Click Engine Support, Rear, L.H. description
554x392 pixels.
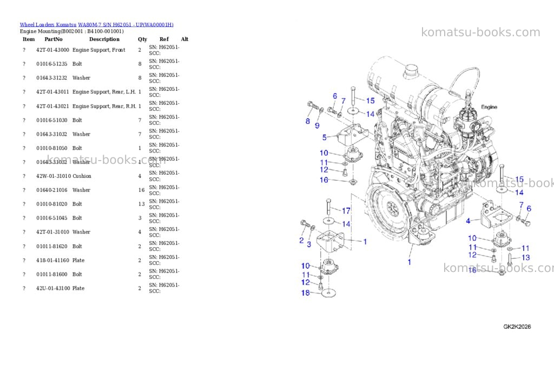104,92
